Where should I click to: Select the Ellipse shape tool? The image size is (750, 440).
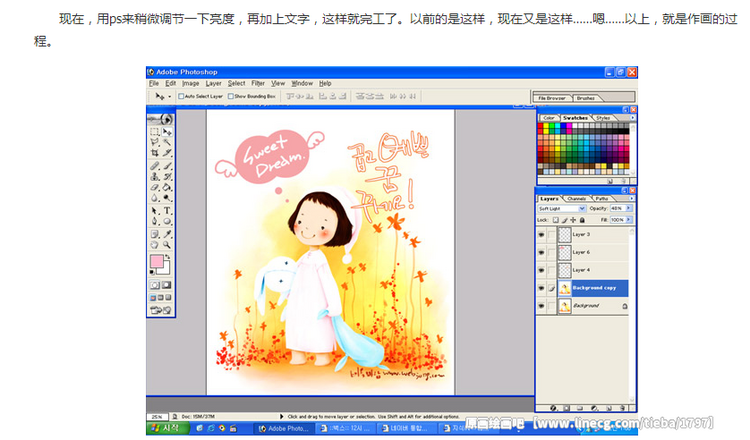point(167,221)
